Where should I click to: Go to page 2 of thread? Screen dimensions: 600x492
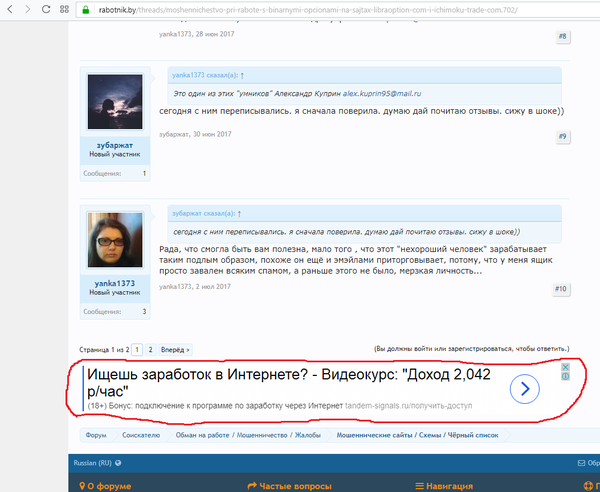150,350
